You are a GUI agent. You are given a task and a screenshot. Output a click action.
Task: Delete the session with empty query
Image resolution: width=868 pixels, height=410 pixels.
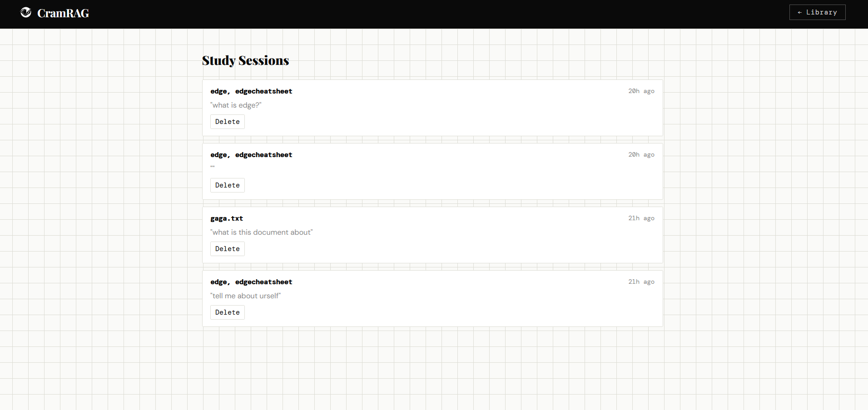(x=227, y=185)
